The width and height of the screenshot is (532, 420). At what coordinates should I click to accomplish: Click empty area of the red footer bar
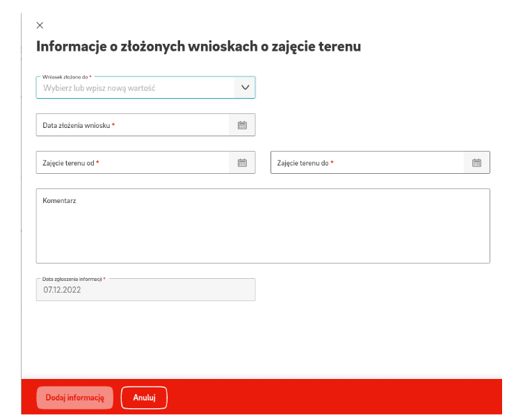(334, 398)
